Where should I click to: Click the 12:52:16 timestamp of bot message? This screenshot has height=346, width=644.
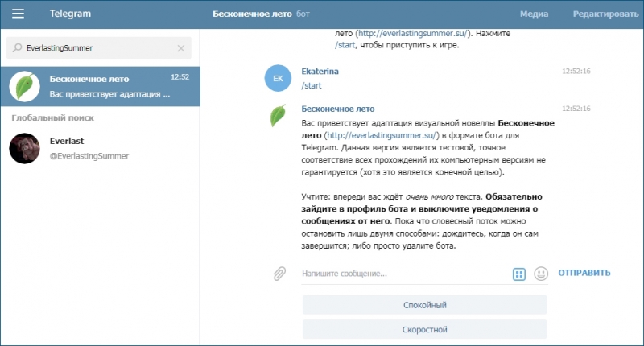coord(576,109)
